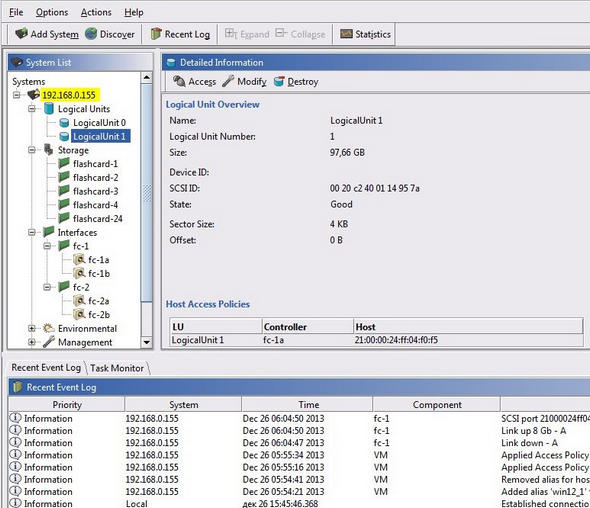Collapse the 192.168.0.155 system node

coord(17,95)
